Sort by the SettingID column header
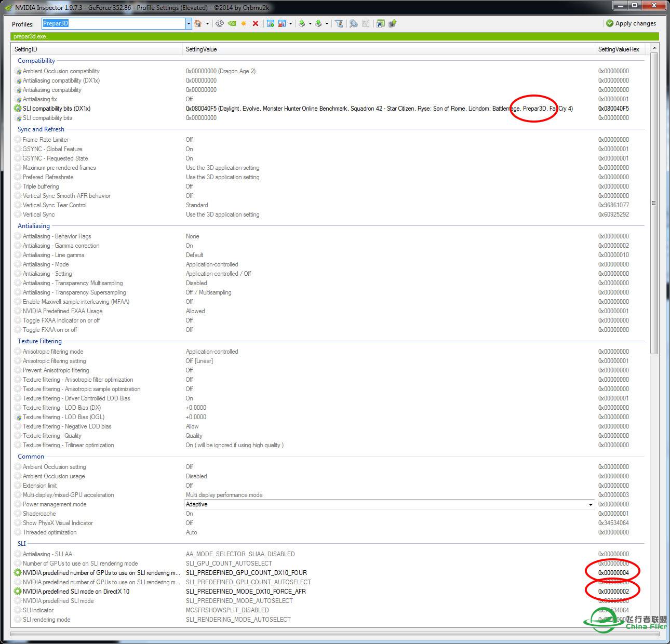This screenshot has width=670, height=644. coord(97,49)
